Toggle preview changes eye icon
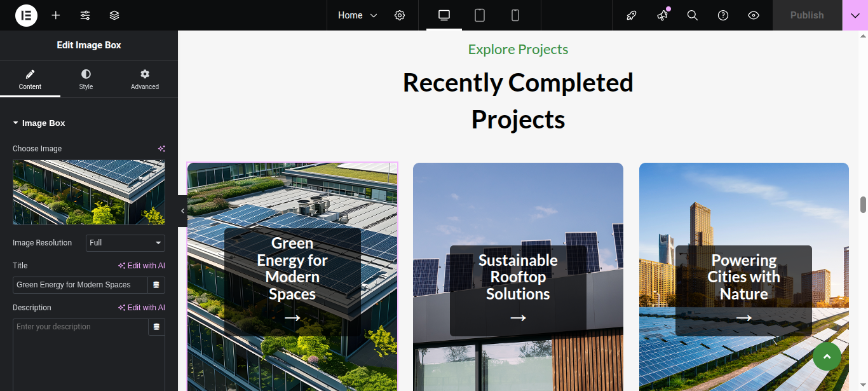The width and height of the screenshot is (868, 391). (754, 15)
